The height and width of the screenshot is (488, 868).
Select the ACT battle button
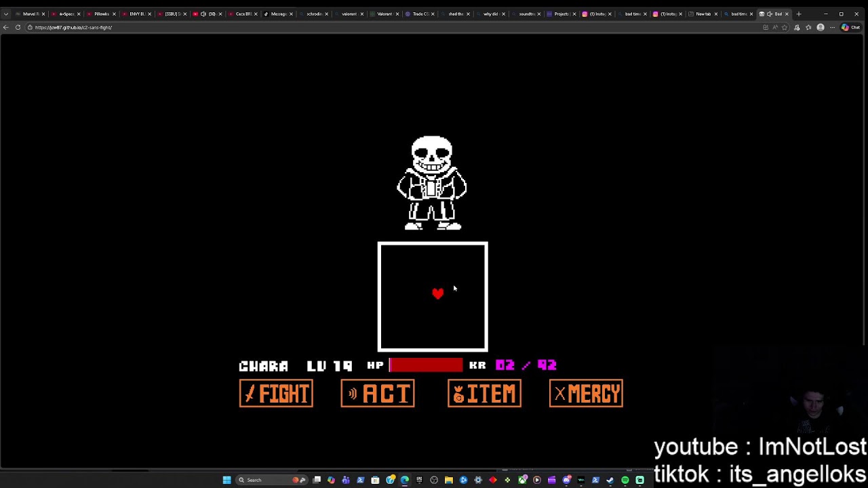pos(378,394)
